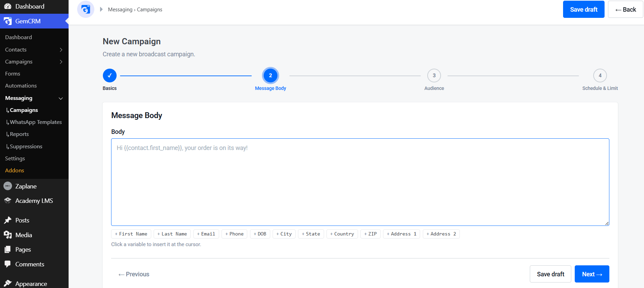Click inside the Body text area
This screenshot has height=288, width=644.
360,182
